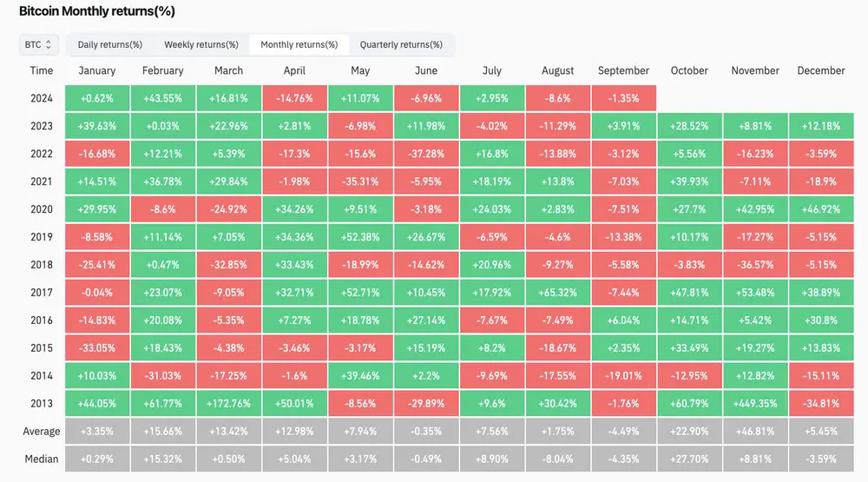
Task: Click the Average row label
Action: tap(41, 432)
